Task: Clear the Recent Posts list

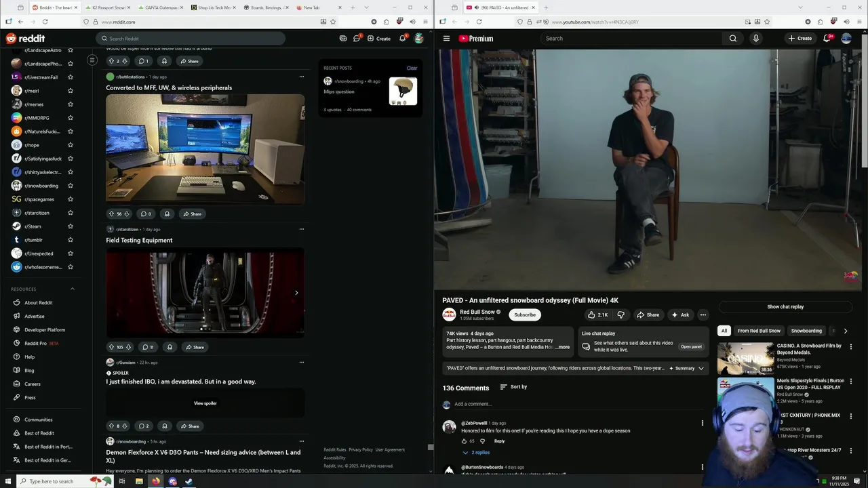Action: click(x=412, y=68)
